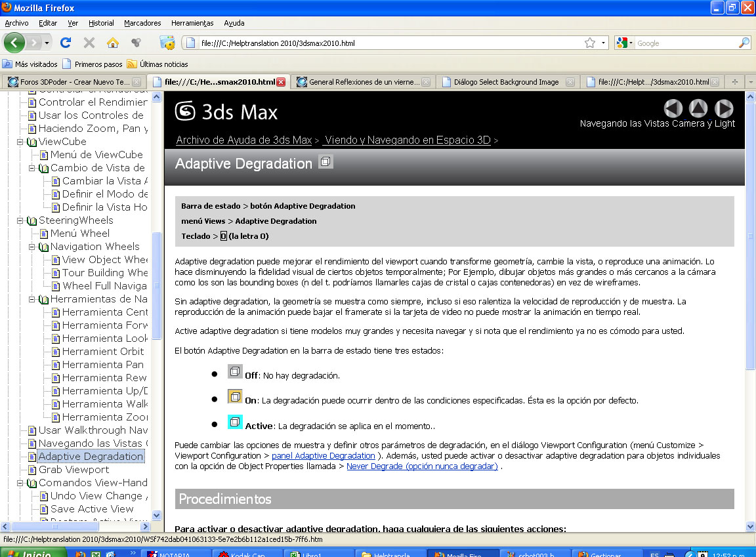Click the up-level triangle help navigation icon
Image resolution: width=756 pixels, height=557 pixels.
coord(698,108)
